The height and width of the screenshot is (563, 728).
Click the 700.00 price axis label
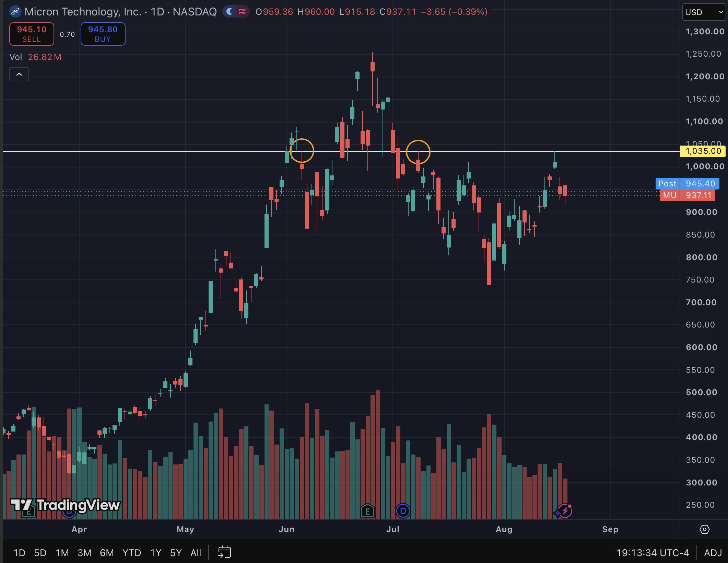pyautogui.click(x=701, y=302)
